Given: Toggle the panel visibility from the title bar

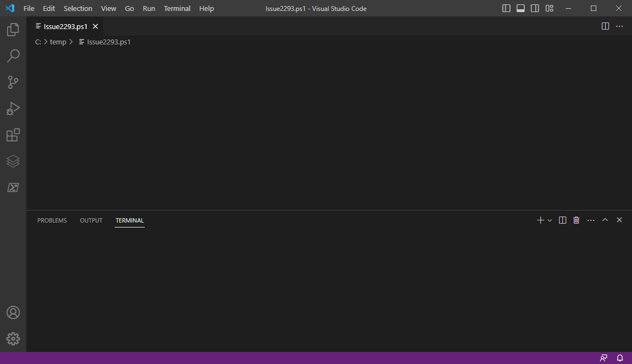Looking at the screenshot, I should 520,8.
